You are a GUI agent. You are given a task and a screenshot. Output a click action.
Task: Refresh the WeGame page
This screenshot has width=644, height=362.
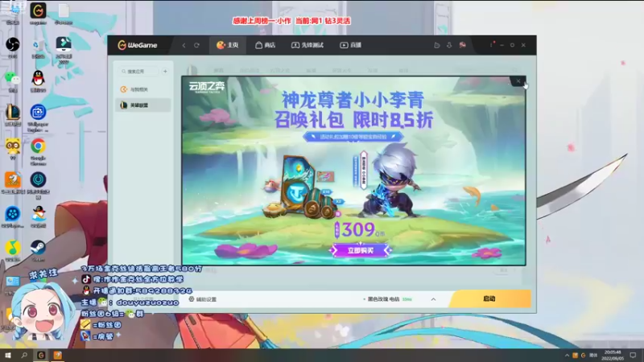196,45
